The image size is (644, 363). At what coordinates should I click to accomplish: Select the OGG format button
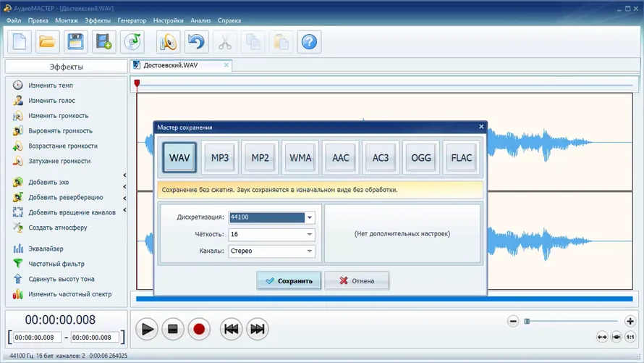(x=421, y=157)
